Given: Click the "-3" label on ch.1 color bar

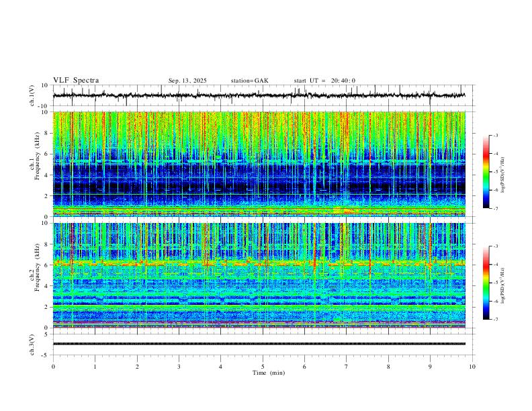Looking at the screenshot, I should [x=495, y=135].
